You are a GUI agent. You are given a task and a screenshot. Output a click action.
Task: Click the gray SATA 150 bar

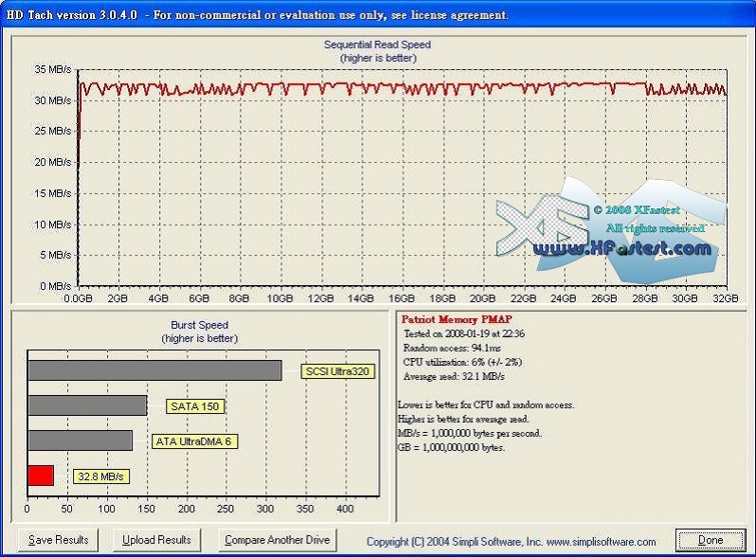point(87,405)
